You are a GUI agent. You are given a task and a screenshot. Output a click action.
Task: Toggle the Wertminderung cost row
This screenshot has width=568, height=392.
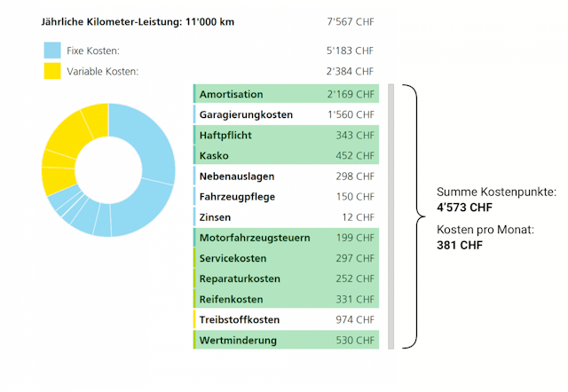[286, 341]
